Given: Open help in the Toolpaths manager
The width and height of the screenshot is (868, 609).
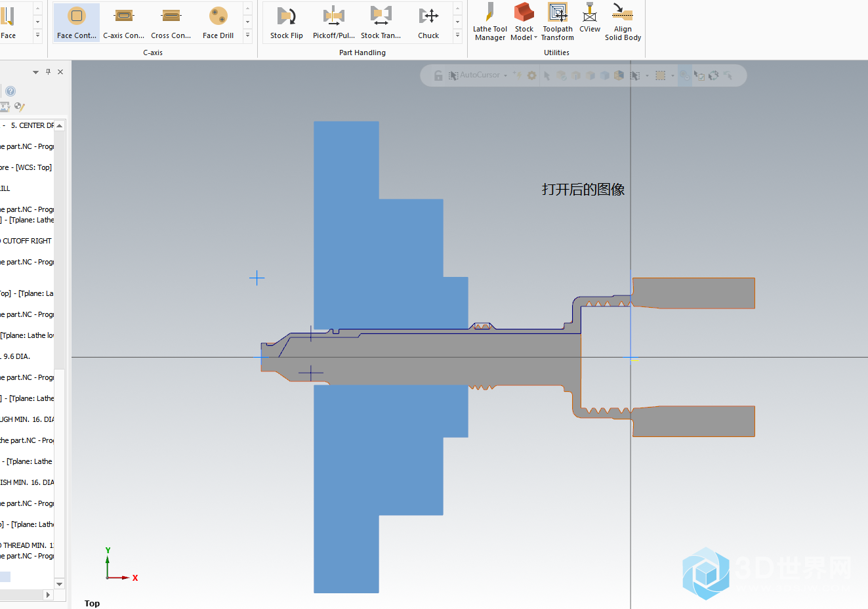Looking at the screenshot, I should (x=10, y=91).
